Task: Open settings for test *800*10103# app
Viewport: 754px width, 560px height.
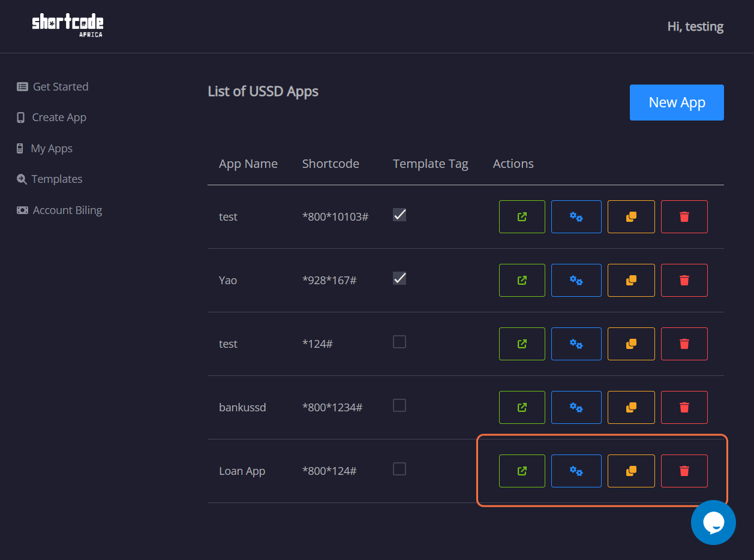Action: coord(576,216)
